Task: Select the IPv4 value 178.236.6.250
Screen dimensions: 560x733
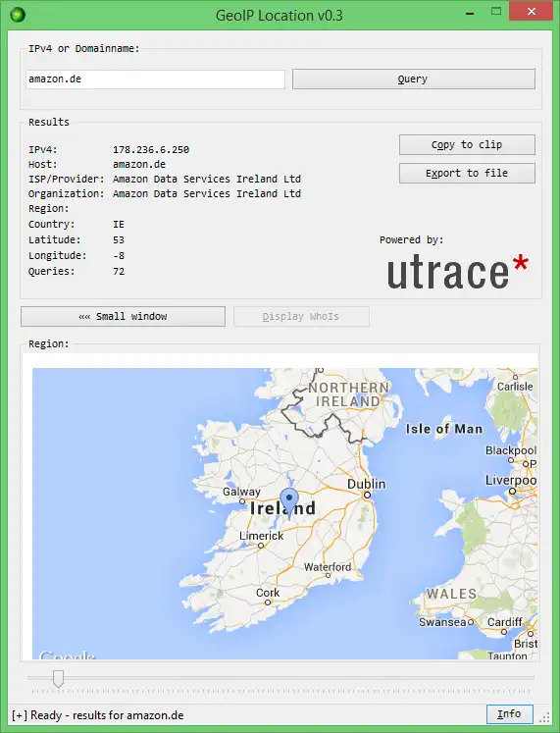Action: 151,149
